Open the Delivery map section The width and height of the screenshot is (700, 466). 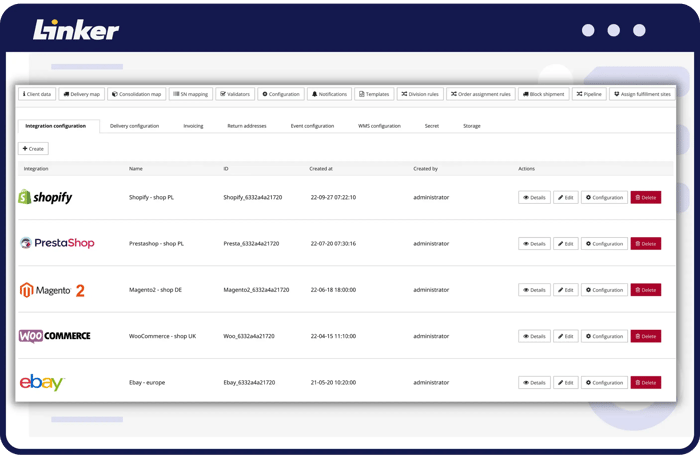82,94
